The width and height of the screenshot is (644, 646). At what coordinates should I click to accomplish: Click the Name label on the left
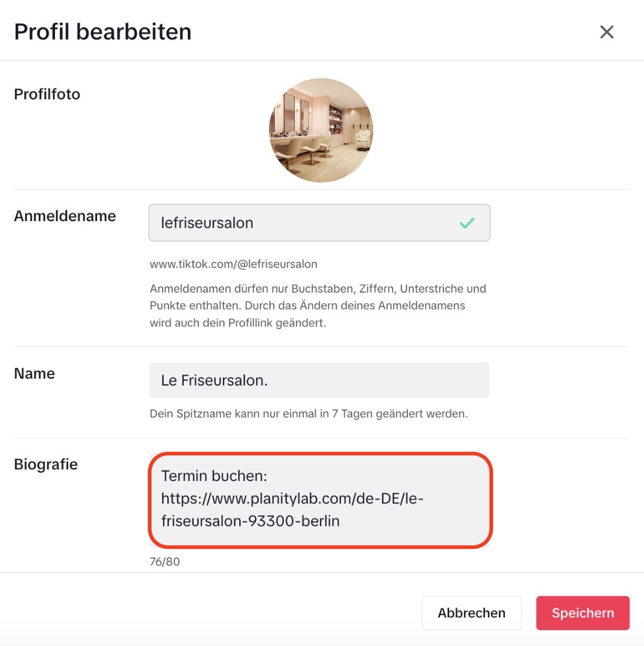[35, 373]
